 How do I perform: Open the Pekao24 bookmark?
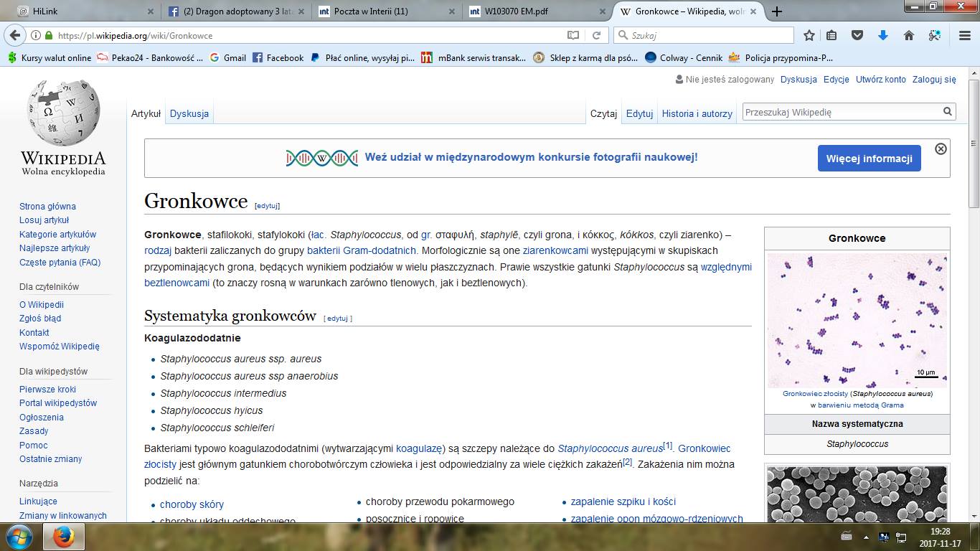(150, 58)
